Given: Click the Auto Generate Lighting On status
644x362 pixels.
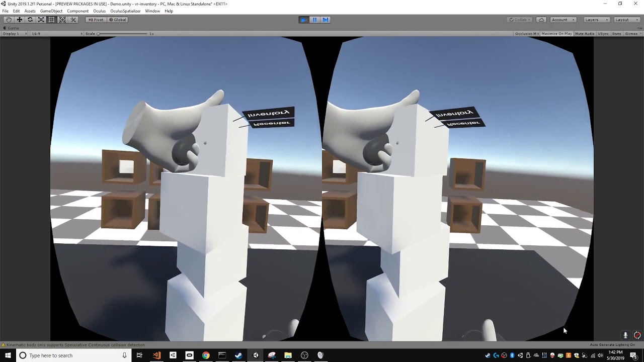Looking at the screenshot, I should click(612, 345).
